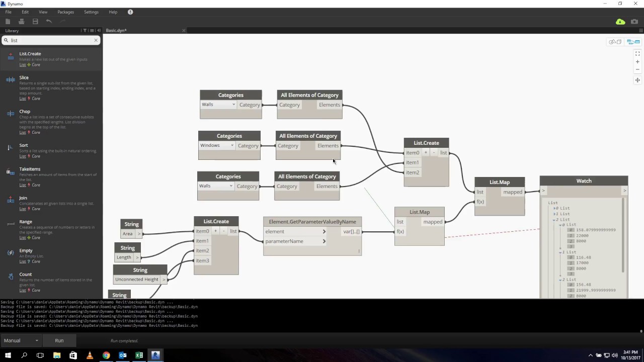Open the Packages menu
This screenshot has height=362, width=644.
click(x=65, y=12)
